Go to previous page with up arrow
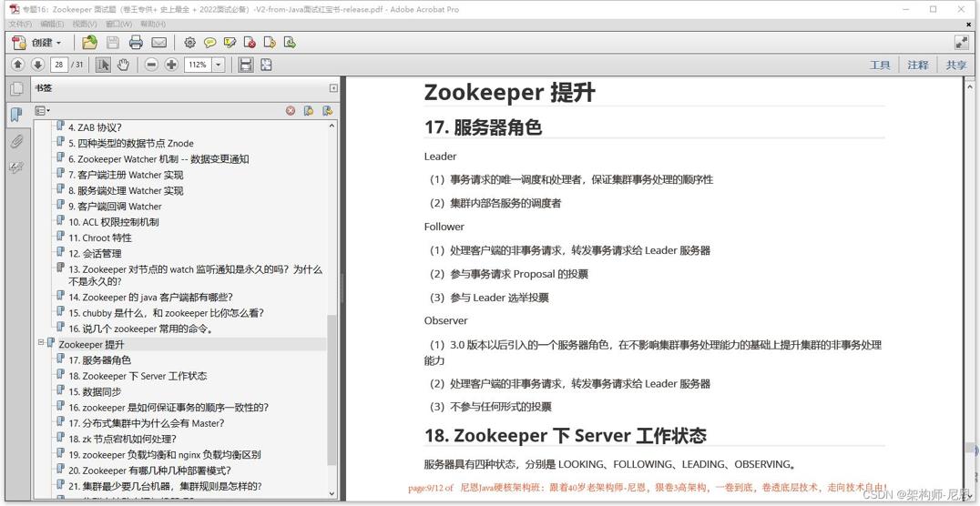Screen dimensions: 980x506 pyautogui.click(x=17, y=65)
